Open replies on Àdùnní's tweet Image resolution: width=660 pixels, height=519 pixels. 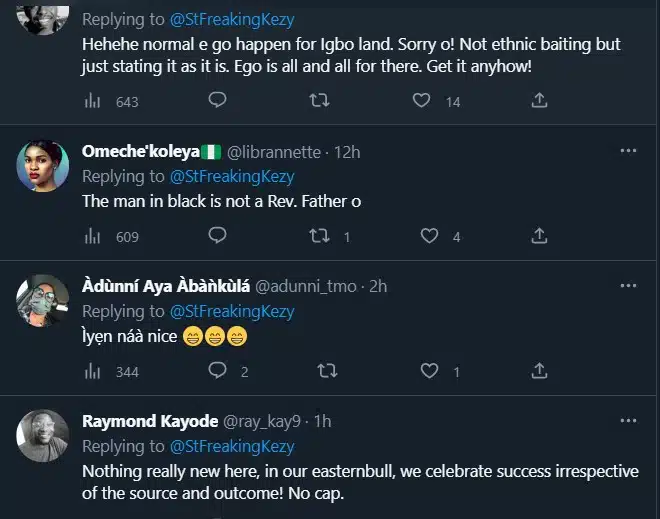tap(217, 371)
